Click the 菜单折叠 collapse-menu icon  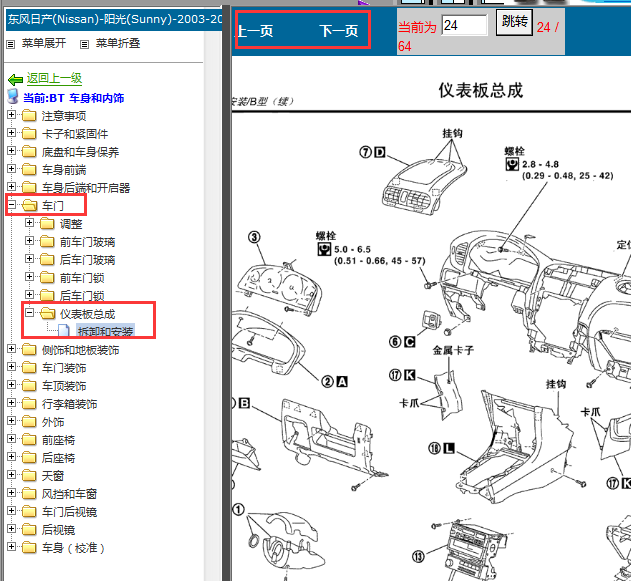coord(84,44)
